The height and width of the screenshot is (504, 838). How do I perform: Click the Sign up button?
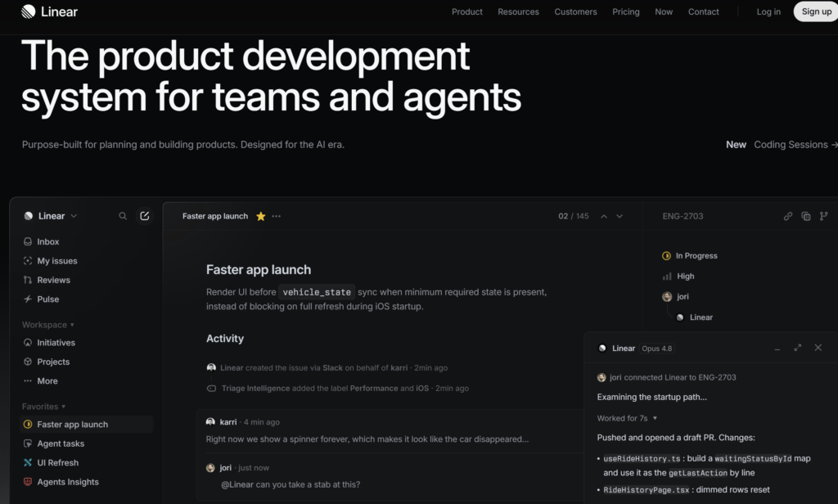816,11
